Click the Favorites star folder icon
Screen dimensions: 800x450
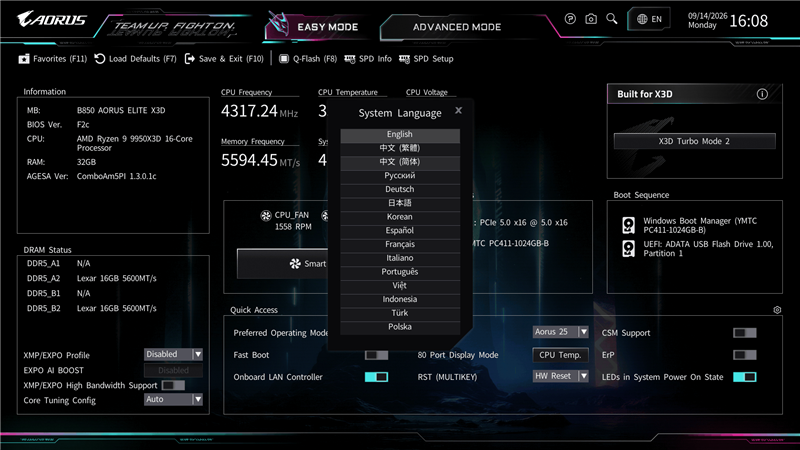pyautogui.click(x=23, y=59)
